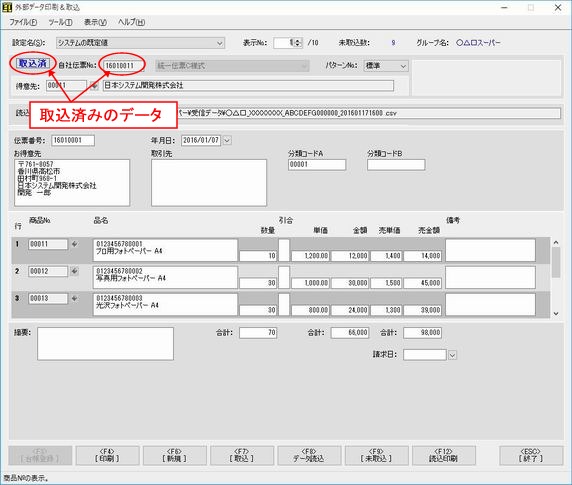Click the application icon in title bar

click(7, 7)
